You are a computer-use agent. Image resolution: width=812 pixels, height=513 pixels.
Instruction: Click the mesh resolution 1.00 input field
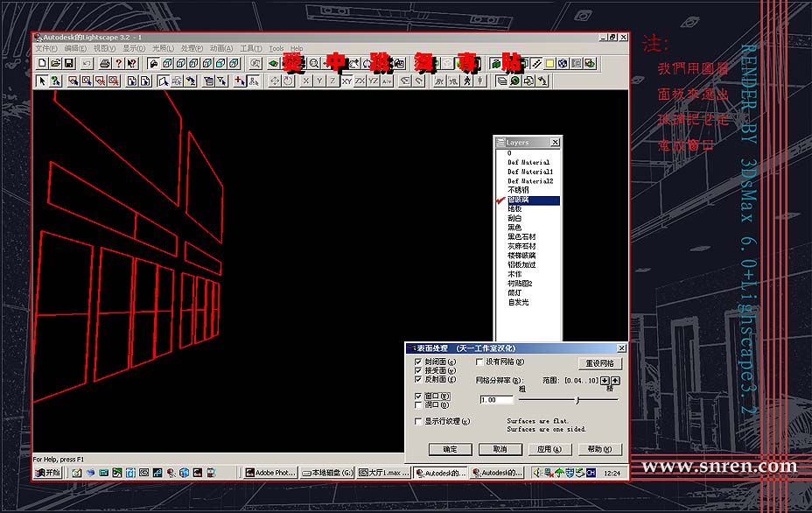[x=497, y=399]
